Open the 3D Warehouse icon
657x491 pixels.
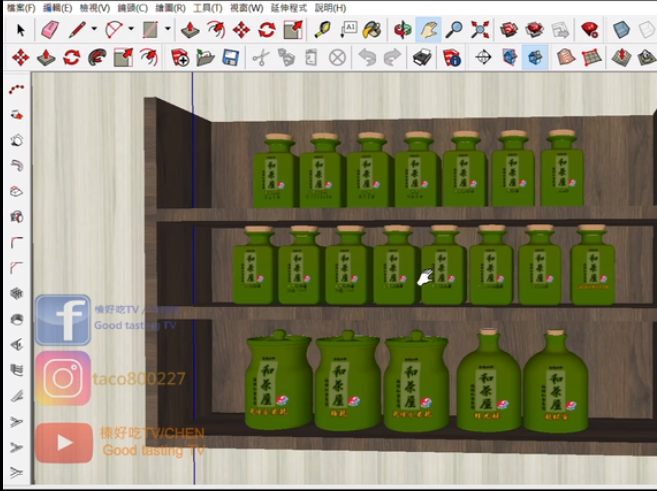[x=509, y=30]
